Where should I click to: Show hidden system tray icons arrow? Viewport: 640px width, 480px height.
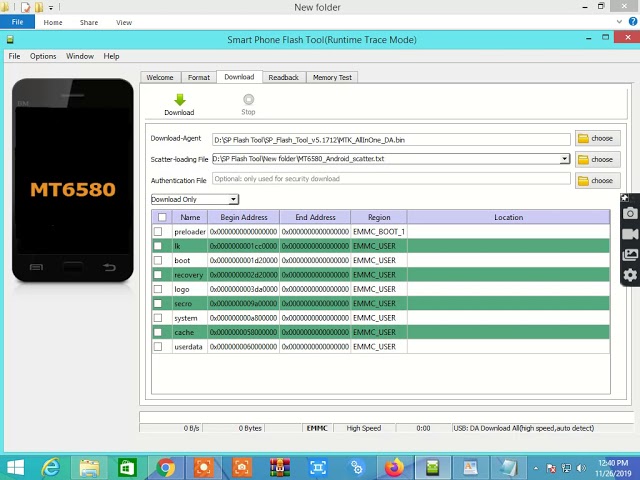536,468
